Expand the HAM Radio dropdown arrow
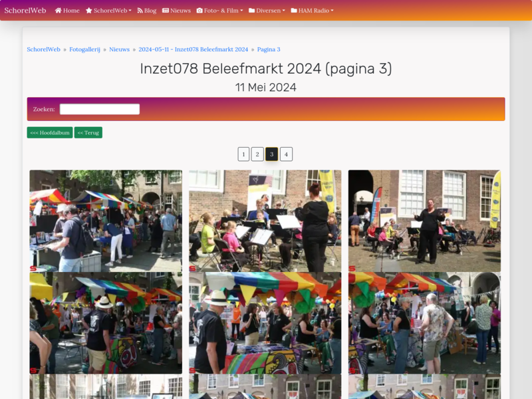The height and width of the screenshot is (399, 532). (332, 11)
